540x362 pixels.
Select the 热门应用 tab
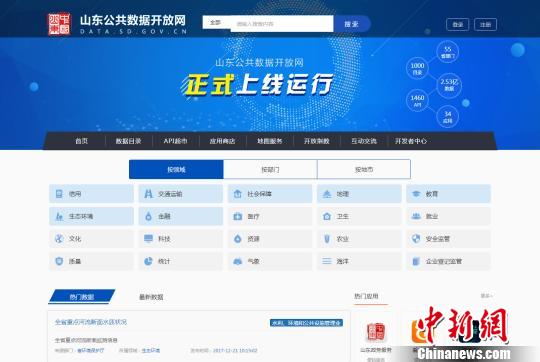[366, 296]
